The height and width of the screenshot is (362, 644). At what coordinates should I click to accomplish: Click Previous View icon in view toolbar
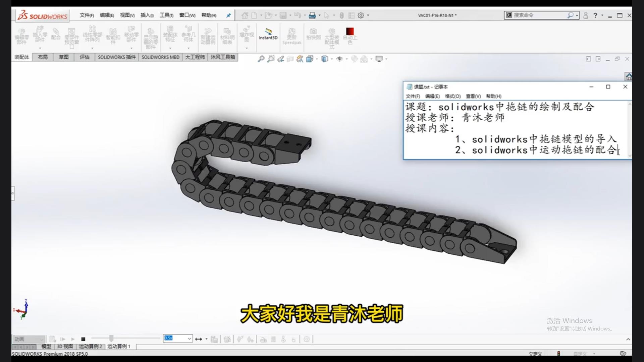coord(281,59)
